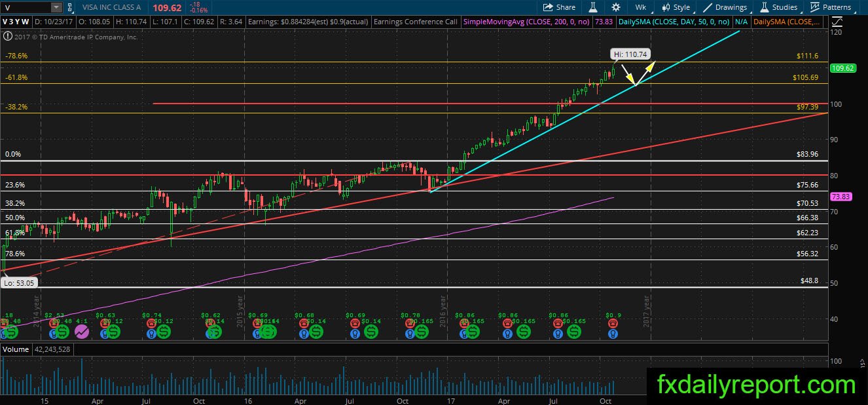Click the $48.8 level price label
The image size is (868, 405).
[x=810, y=280]
